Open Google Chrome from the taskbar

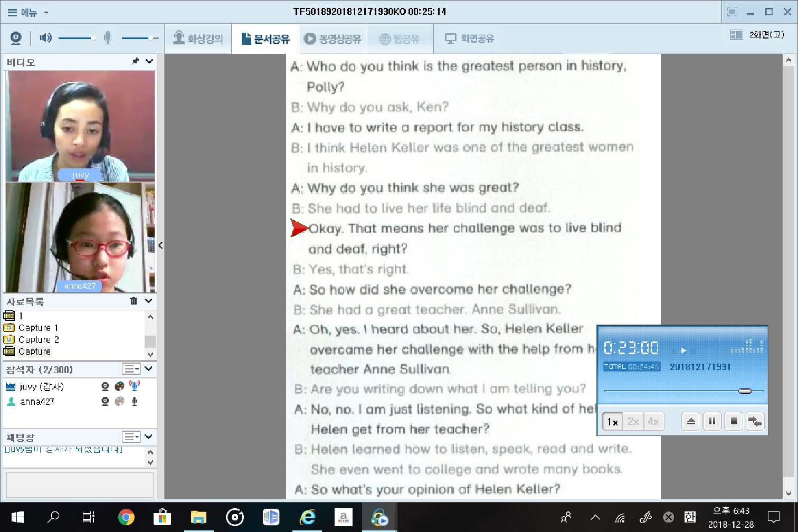coord(126,517)
